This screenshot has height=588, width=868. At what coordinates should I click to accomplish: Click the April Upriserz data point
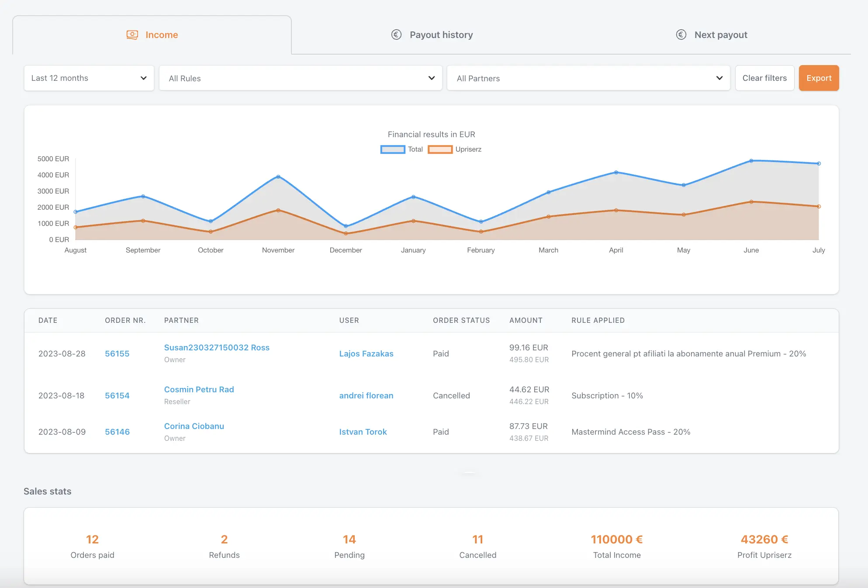pos(616,210)
